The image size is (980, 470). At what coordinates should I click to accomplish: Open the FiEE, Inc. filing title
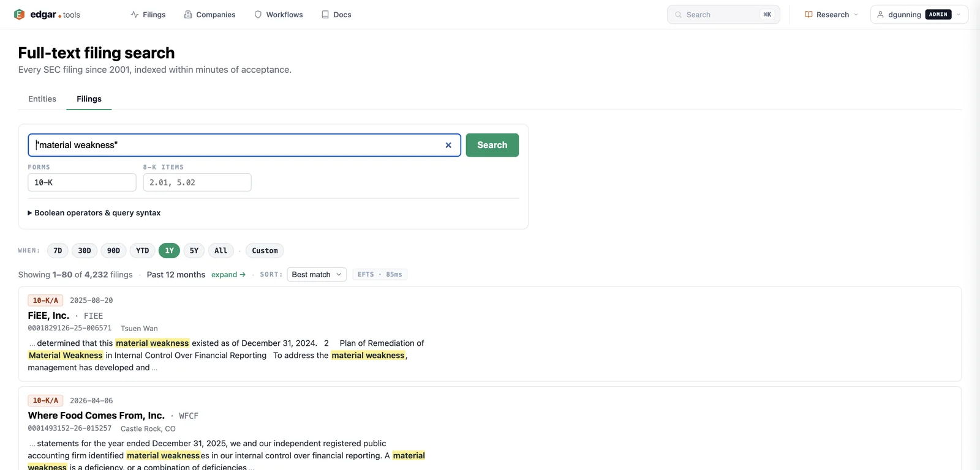click(x=48, y=316)
